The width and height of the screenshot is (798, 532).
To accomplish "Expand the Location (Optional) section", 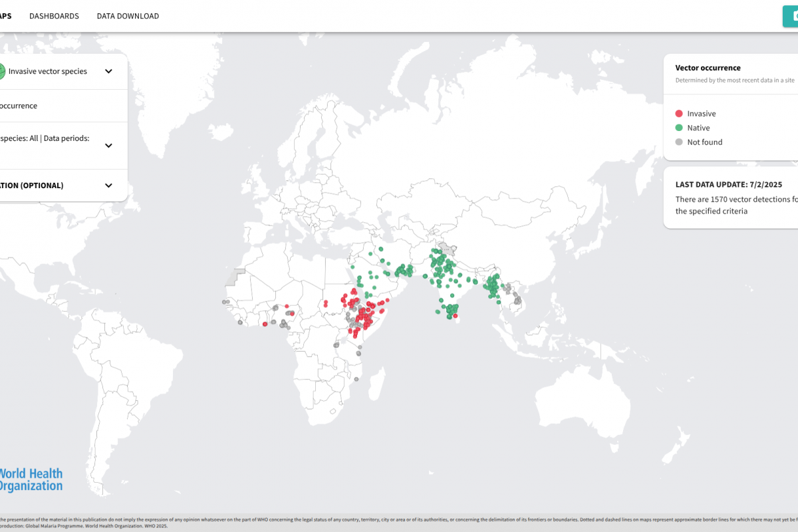I will pyautogui.click(x=108, y=186).
